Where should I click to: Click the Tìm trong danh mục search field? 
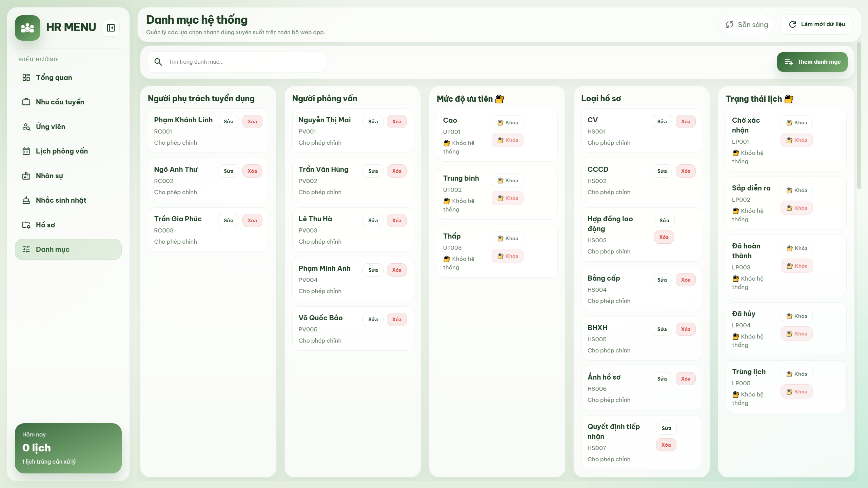[x=236, y=62]
